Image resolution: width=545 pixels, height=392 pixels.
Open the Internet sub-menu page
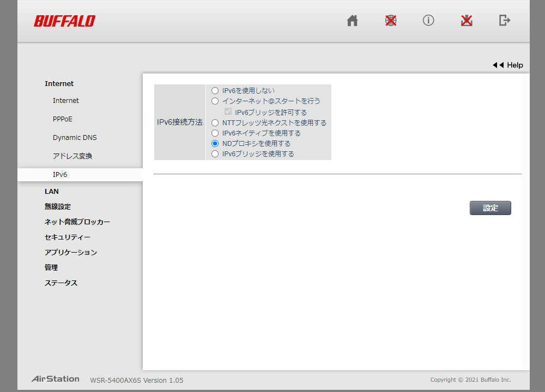coord(66,101)
